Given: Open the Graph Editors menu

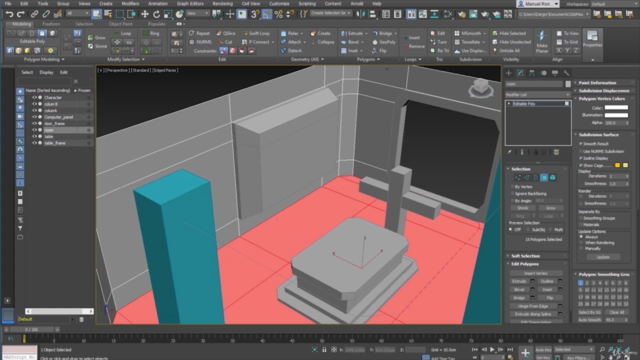Looking at the screenshot, I should pyautogui.click(x=190, y=4).
